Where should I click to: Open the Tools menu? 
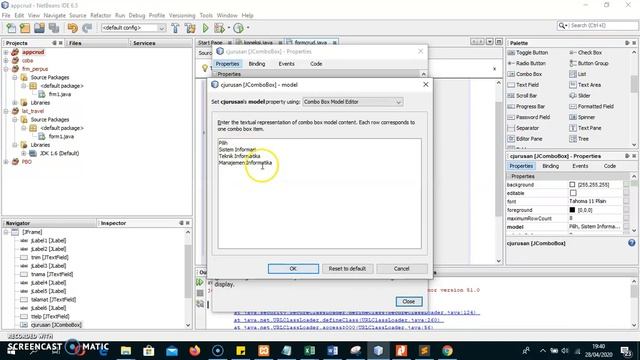click(x=206, y=15)
